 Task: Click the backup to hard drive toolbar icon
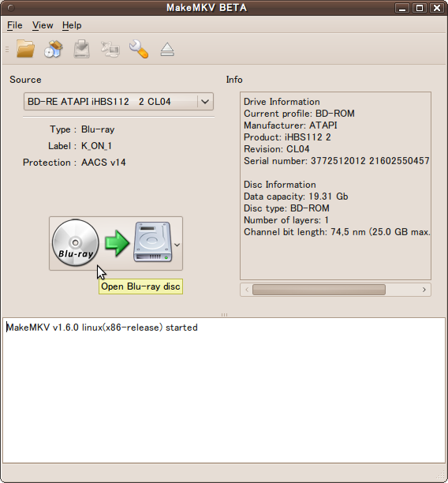click(x=81, y=49)
